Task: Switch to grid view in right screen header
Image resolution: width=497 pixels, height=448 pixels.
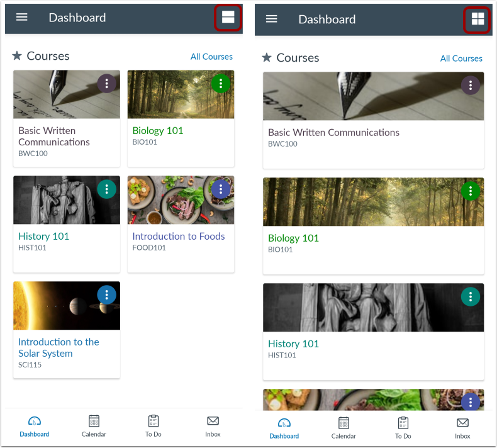Action: click(x=477, y=19)
